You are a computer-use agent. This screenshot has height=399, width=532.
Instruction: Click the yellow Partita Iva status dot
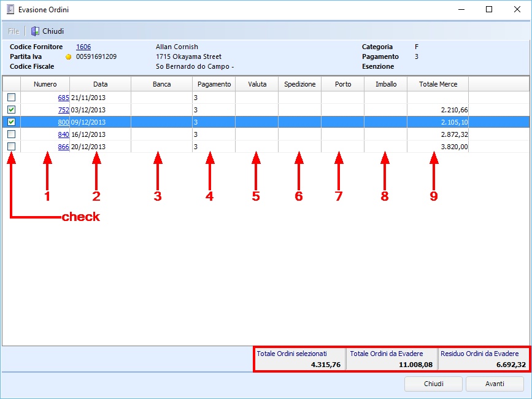(x=69, y=57)
